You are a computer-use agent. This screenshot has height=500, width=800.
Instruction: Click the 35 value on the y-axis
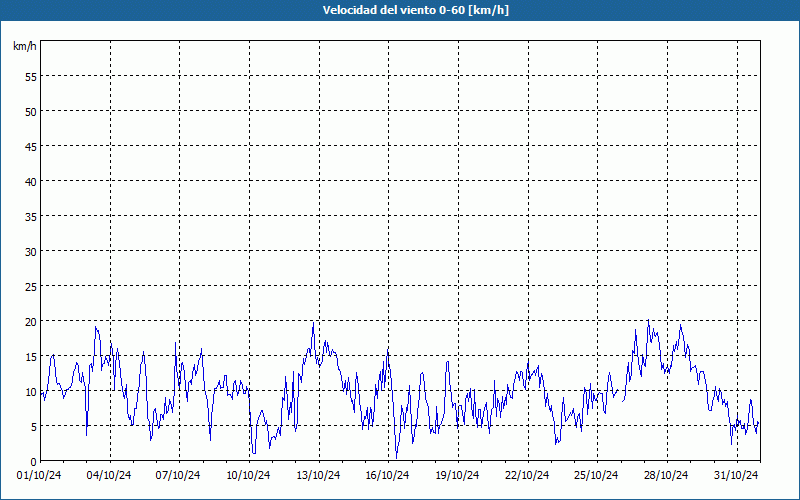31,217
